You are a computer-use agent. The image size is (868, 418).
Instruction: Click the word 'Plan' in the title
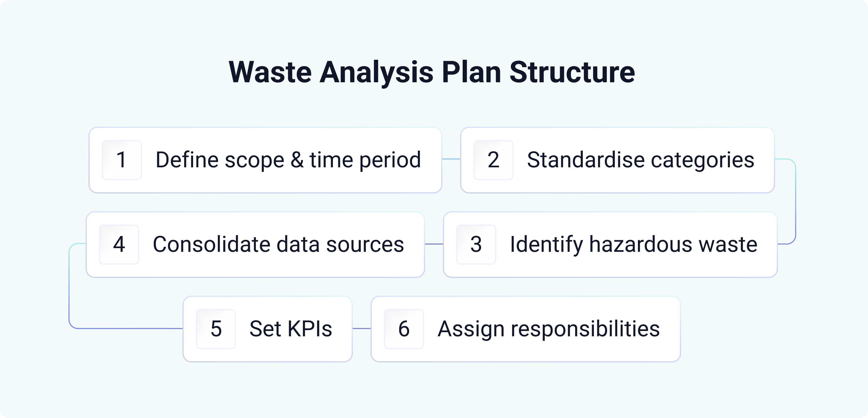pyautogui.click(x=471, y=72)
